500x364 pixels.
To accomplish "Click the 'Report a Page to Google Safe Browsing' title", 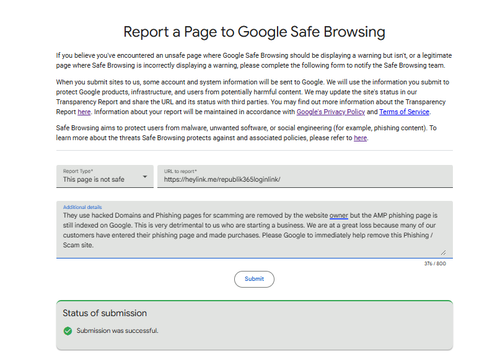I will [x=254, y=32].
